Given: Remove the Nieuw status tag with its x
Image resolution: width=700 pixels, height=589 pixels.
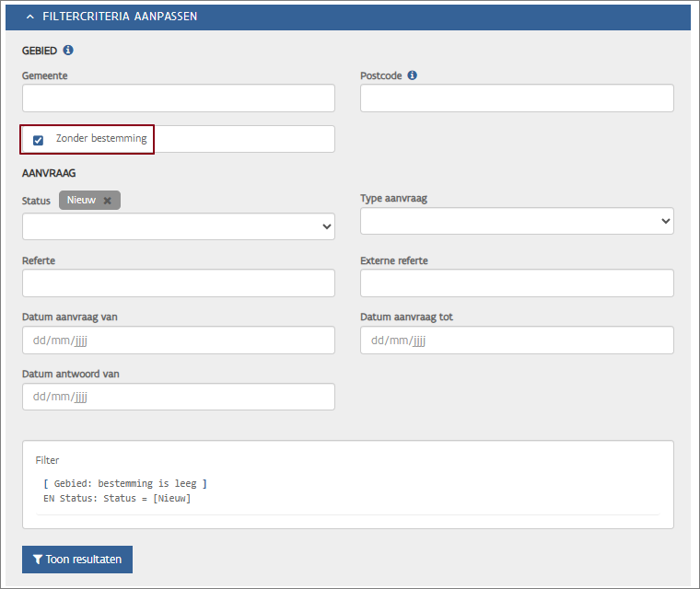Looking at the screenshot, I should (108, 201).
